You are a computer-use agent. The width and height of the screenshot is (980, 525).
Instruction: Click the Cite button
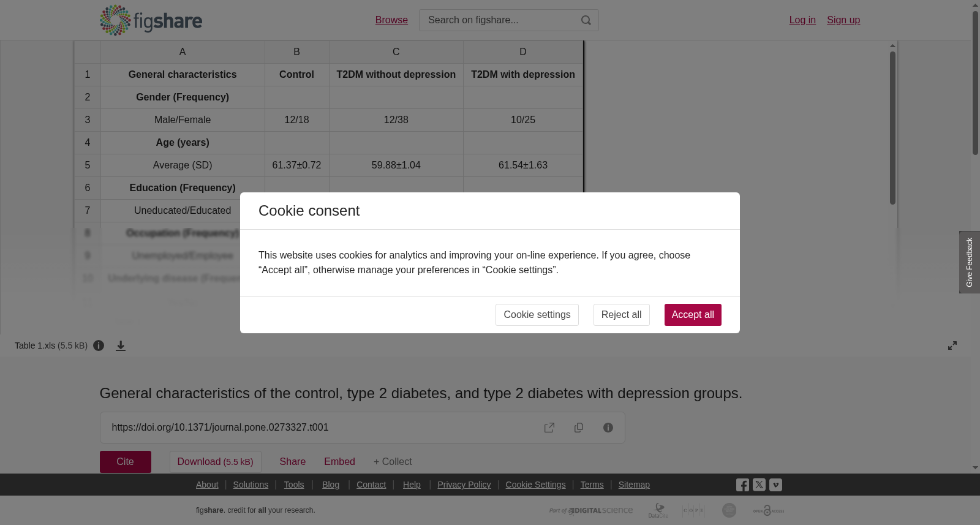[126, 462]
